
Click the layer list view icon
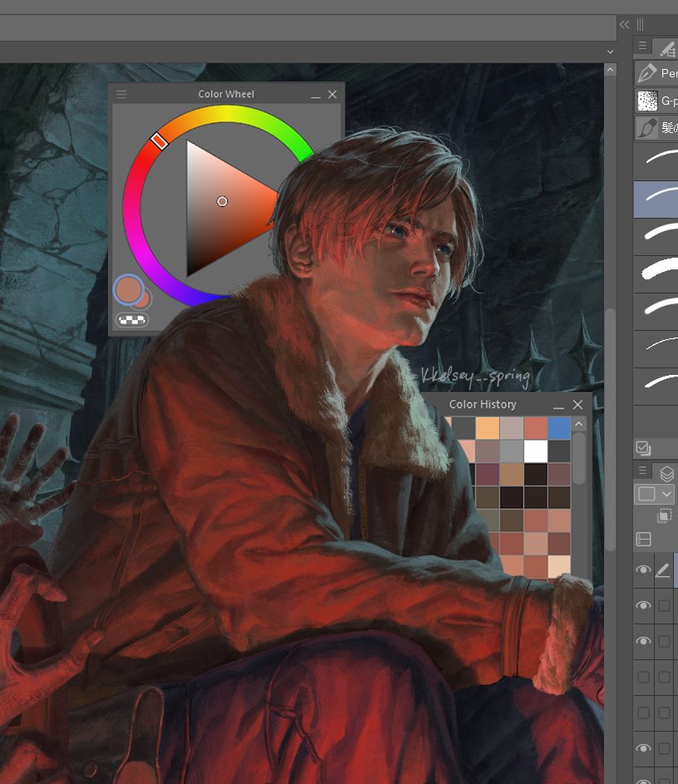tap(644, 539)
